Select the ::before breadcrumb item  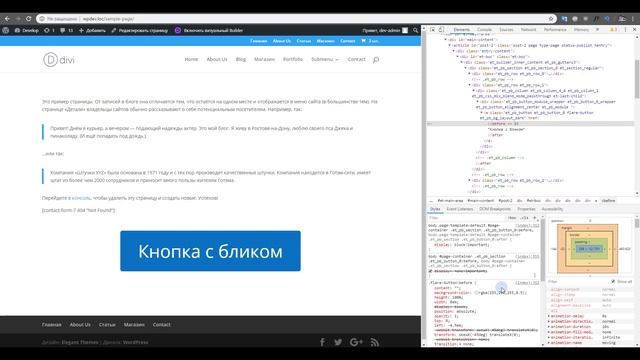pos(608,200)
